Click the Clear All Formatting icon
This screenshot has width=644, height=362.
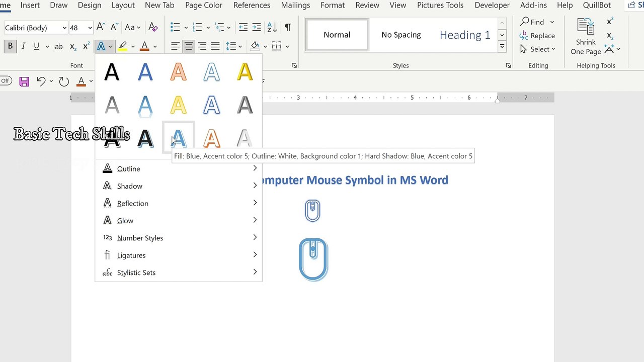tap(153, 27)
